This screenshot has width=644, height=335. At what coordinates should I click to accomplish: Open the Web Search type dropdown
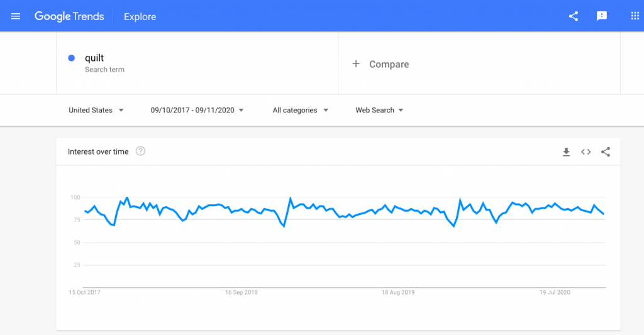[379, 110]
